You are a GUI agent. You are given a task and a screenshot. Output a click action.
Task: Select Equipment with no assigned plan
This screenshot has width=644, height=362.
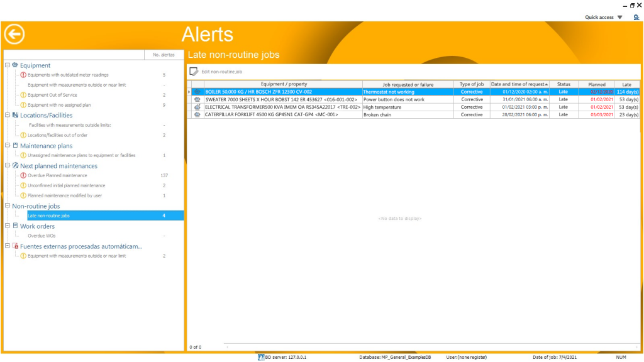pos(59,105)
